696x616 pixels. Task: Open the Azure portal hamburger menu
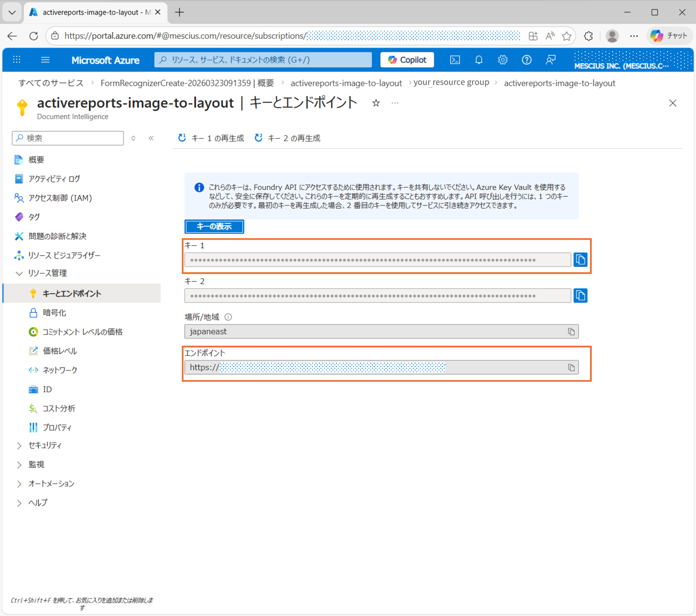coord(45,60)
